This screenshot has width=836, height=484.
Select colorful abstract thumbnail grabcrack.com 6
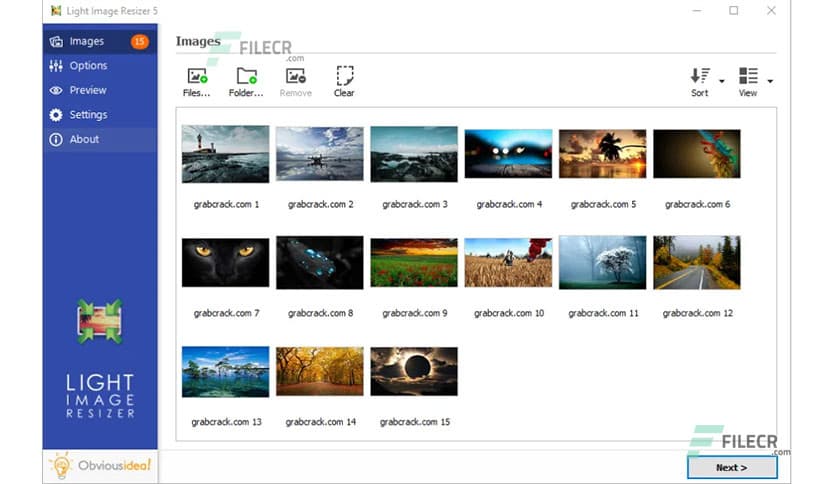697,154
